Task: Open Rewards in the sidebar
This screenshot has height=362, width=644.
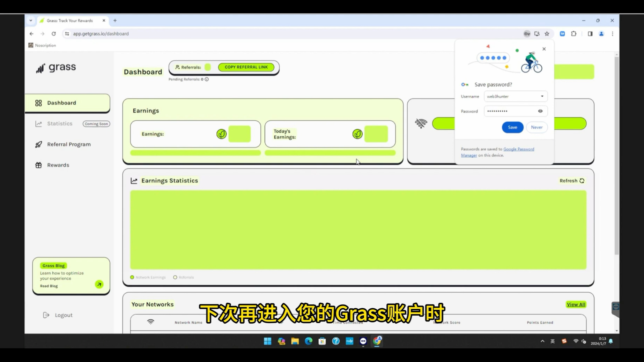Action: pyautogui.click(x=58, y=165)
